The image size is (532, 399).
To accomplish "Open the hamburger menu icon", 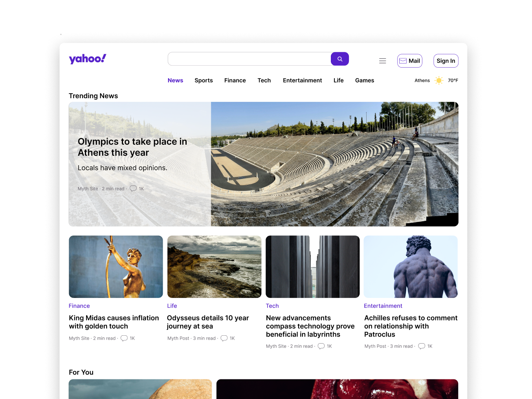I will click(383, 61).
